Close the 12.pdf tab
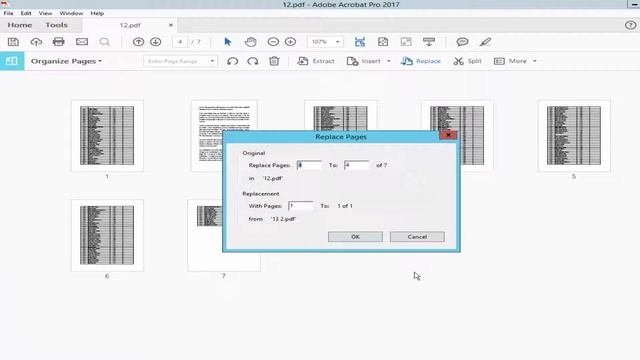This screenshot has height=360, width=640. pyautogui.click(x=171, y=25)
